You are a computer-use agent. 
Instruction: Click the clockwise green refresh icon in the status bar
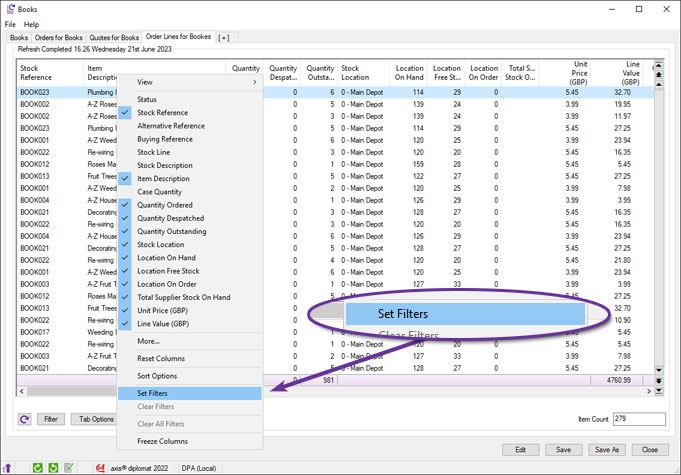pos(38,468)
